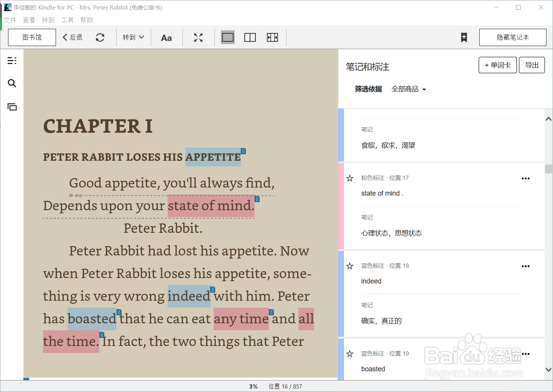Add a bookmark to this page
553x392 pixels.
click(x=464, y=37)
